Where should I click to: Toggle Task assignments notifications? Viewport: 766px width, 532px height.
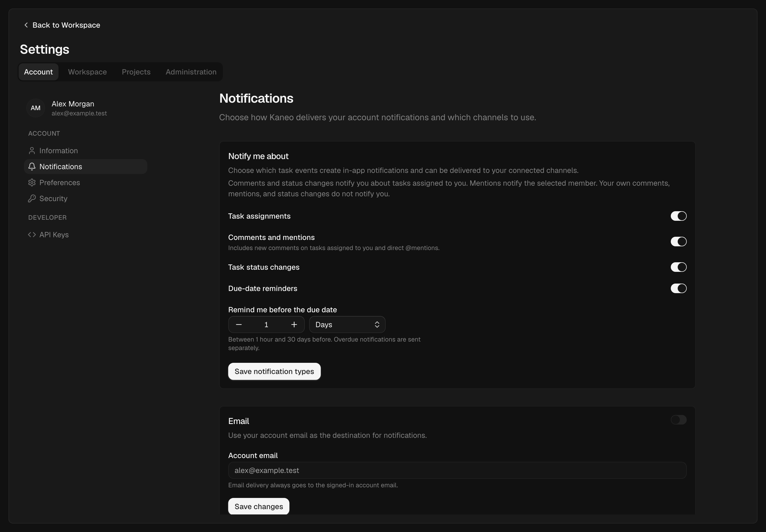pos(678,216)
